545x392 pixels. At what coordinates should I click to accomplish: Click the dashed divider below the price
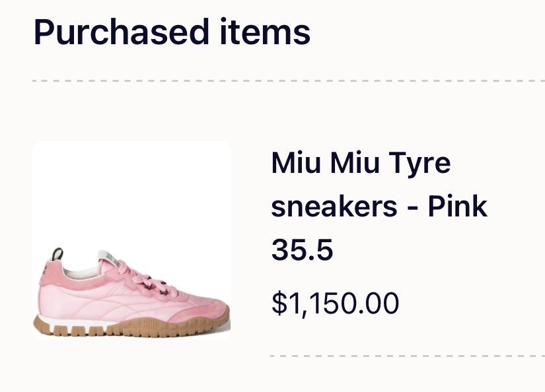pos(408,356)
